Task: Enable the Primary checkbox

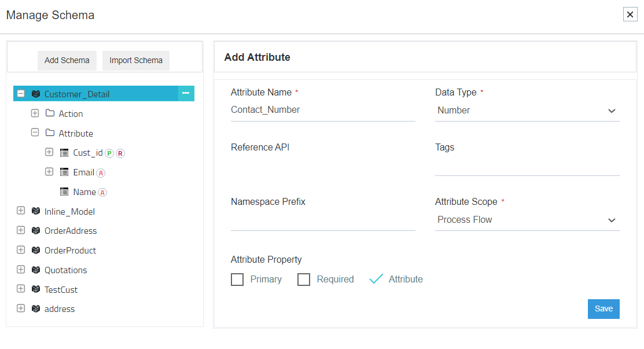Action: tap(237, 280)
